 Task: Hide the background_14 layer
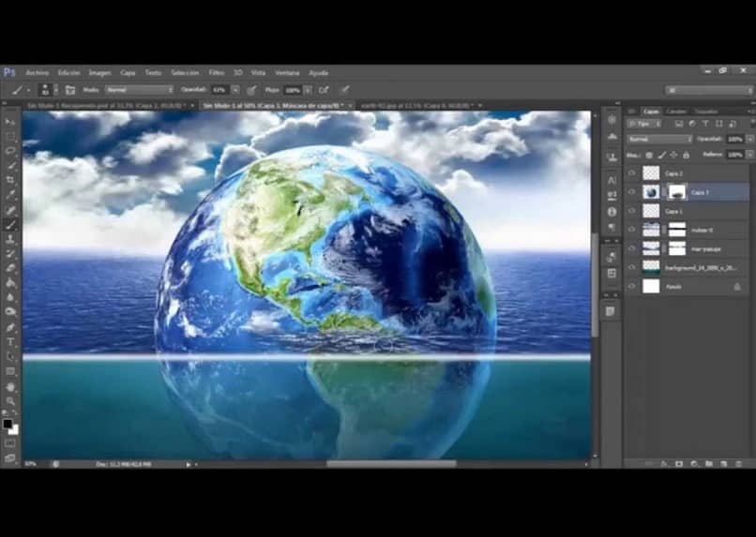tap(632, 267)
